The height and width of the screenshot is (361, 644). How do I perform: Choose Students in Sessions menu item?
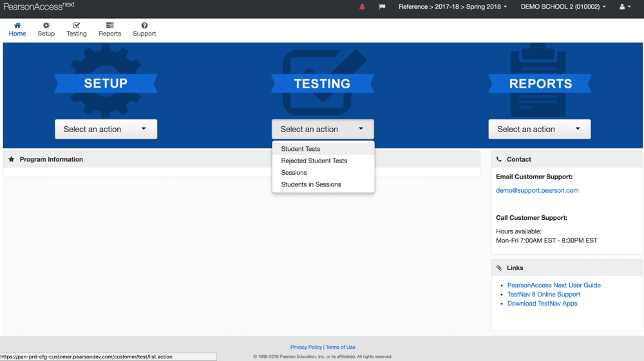pos(311,184)
